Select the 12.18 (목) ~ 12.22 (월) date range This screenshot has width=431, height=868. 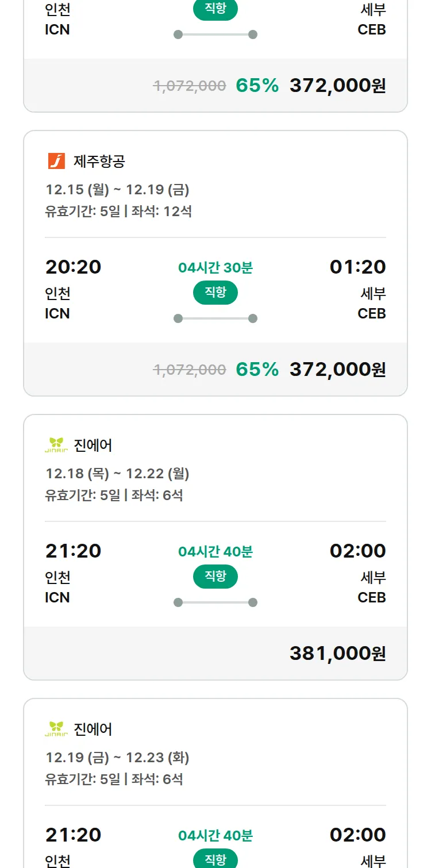pos(117,474)
